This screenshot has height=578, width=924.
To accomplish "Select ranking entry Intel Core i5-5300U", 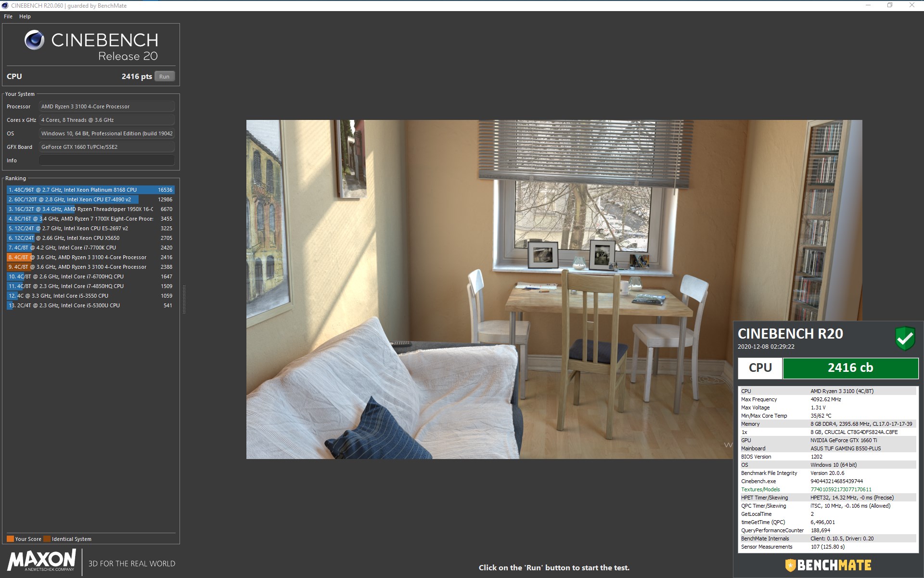I will pos(90,305).
